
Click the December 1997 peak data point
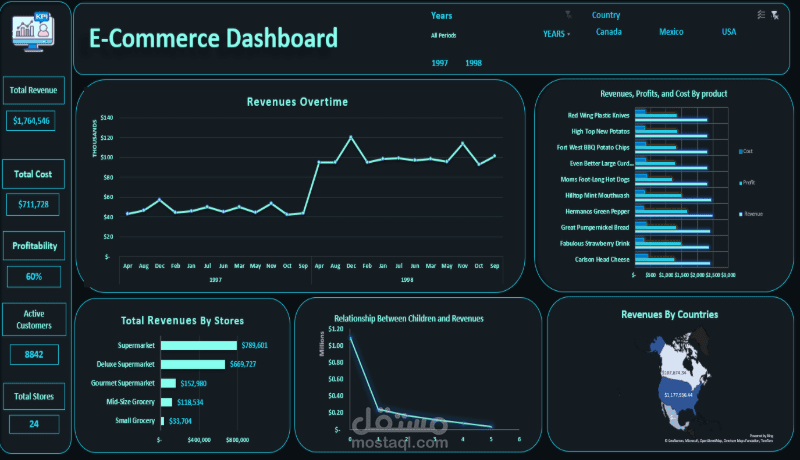pyautogui.click(x=159, y=199)
